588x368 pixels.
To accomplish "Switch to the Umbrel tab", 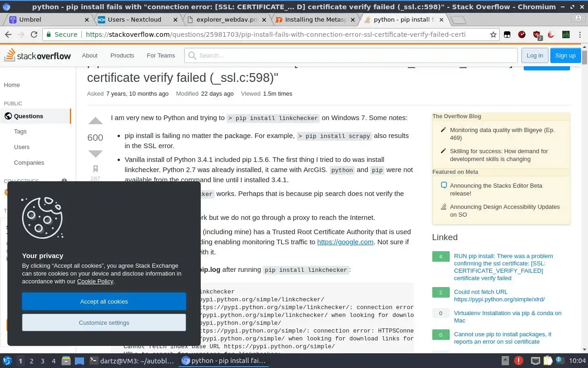I will [x=49, y=19].
